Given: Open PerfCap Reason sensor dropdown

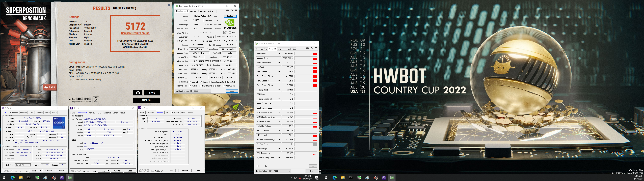Looking at the screenshot, I should (279, 144).
